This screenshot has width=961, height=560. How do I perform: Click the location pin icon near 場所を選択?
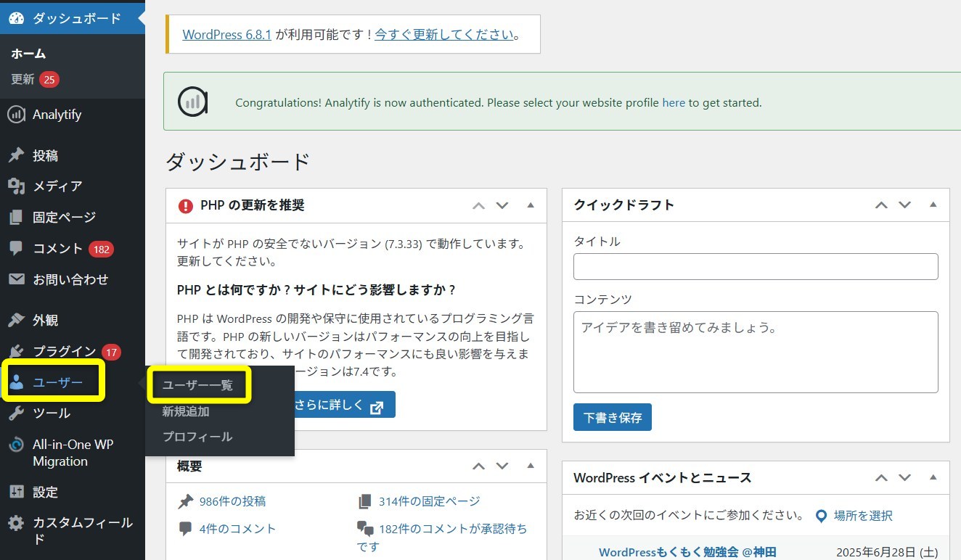[x=821, y=516]
